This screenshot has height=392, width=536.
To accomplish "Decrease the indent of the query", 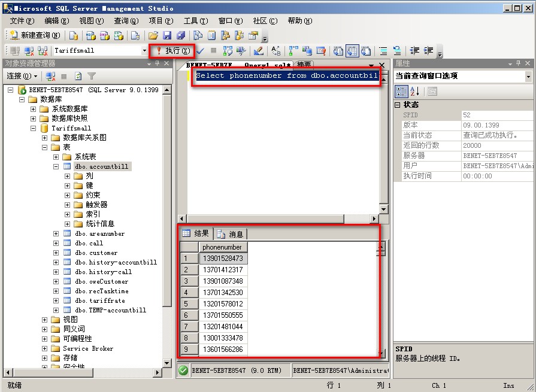I will click(414, 51).
